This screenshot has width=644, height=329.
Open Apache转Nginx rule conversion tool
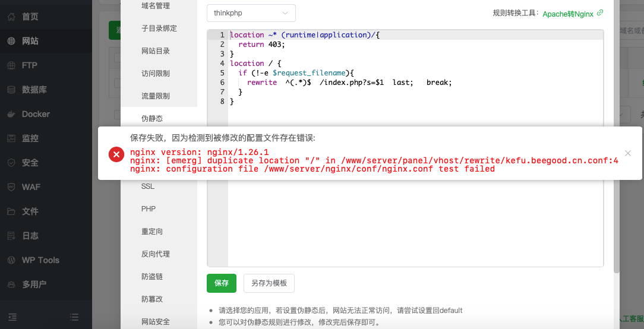click(568, 14)
